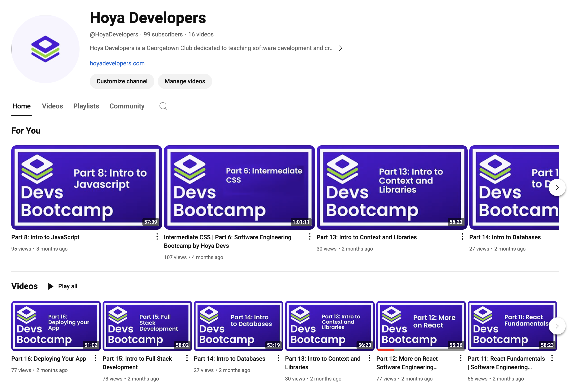Play the Part 8 Intro to Javascript thumbnail

tap(87, 187)
